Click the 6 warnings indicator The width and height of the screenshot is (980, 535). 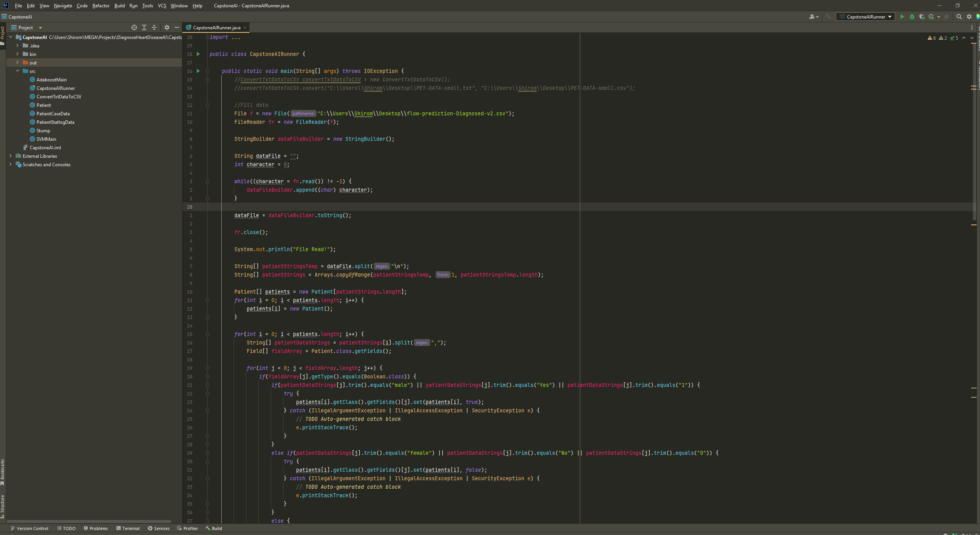[x=932, y=38]
